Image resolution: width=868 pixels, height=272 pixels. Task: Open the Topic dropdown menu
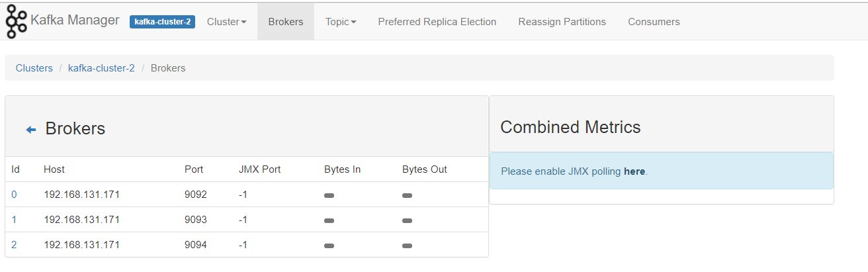[x=341, y=22]
